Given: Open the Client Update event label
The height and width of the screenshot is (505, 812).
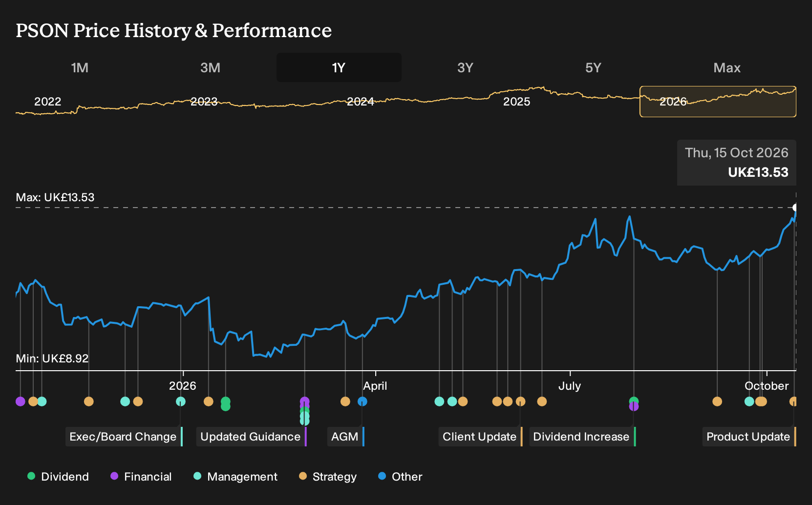Looking at the screenshot, I should click(481, 437).
